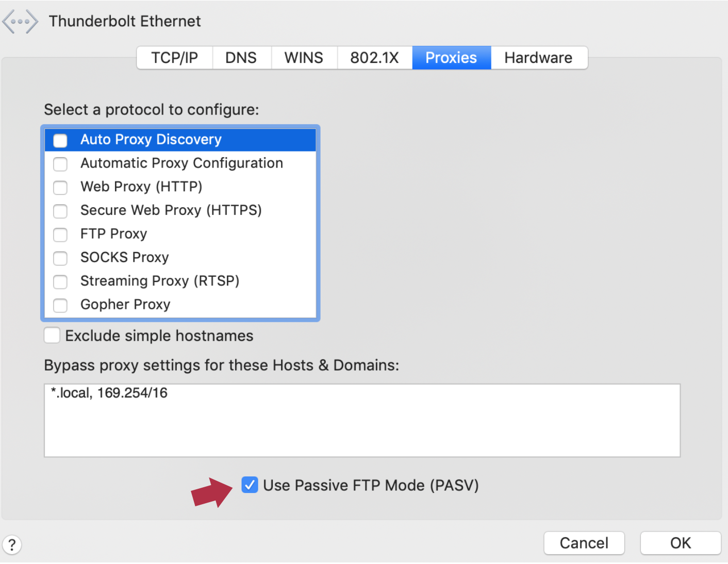Select the WINS tab
728x564 pixels.
pos(304,57)
